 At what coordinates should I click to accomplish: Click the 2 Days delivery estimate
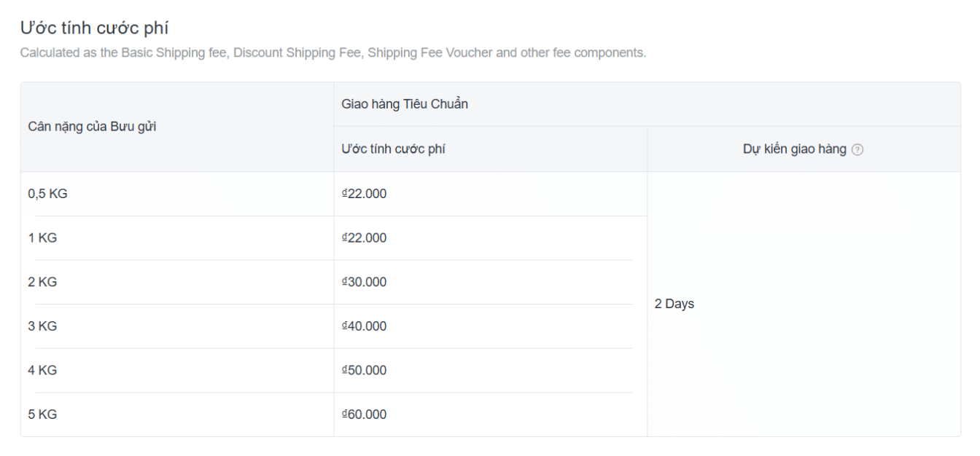(x=674, y=304)
